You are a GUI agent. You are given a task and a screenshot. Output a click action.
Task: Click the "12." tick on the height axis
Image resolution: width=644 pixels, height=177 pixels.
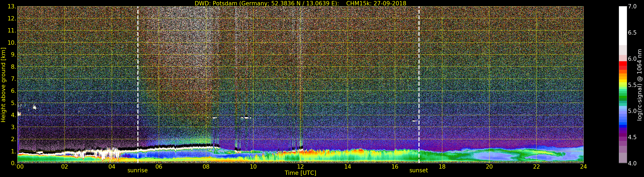pyautogui.click(x=12, y=18)
